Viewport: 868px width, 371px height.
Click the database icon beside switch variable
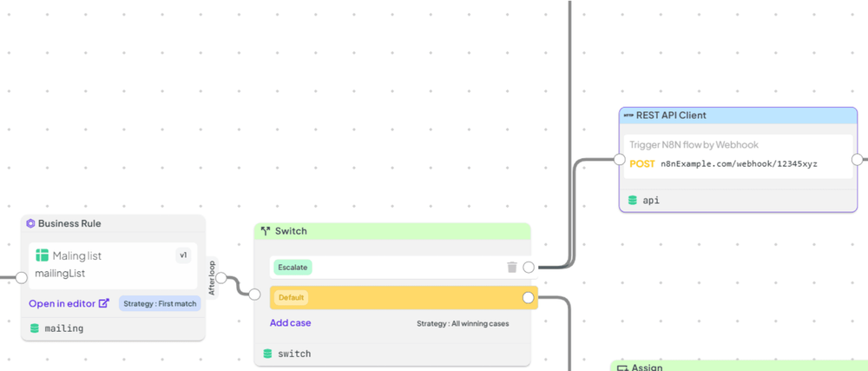[268, 354]
